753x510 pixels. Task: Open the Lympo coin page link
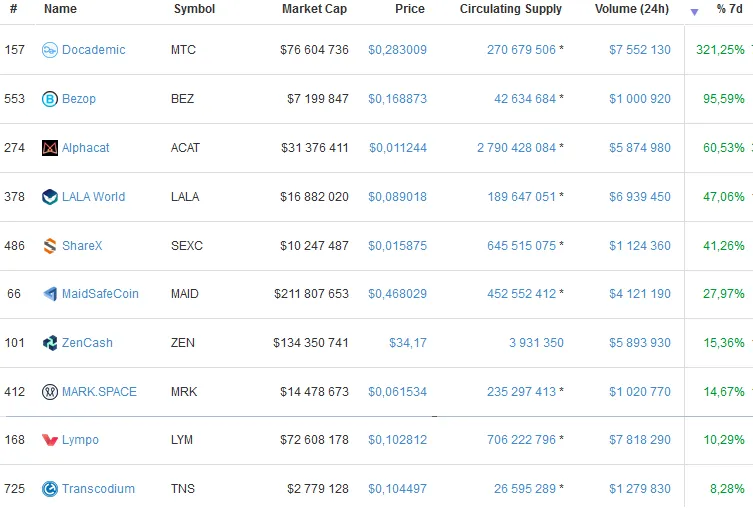tap(80, 440)
